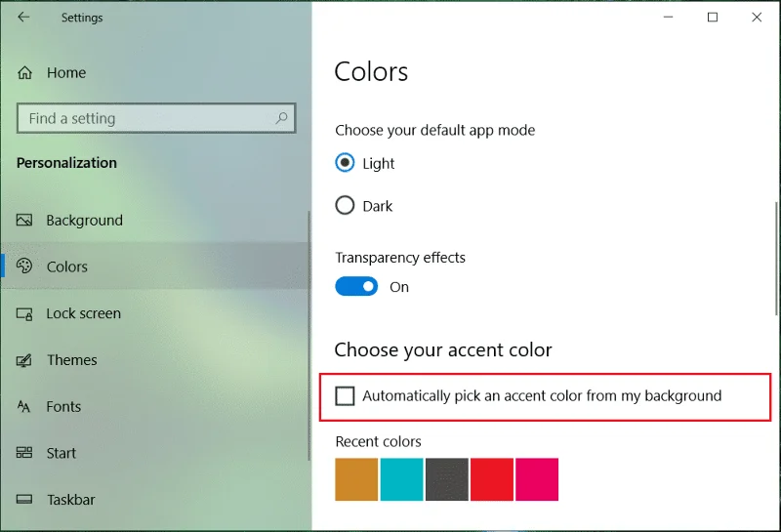781x532 pixels.
Task: Click the Transparency effects label
Action: [400, 258]
